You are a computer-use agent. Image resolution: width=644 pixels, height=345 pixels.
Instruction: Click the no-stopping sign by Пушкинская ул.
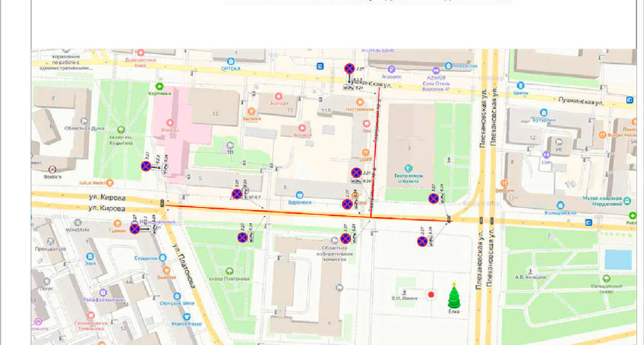350,70
